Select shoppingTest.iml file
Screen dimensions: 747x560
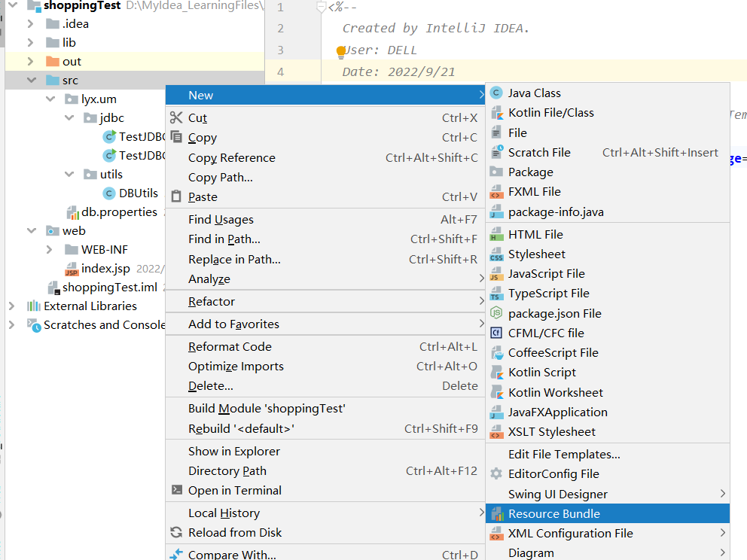click(x=110, y=287)
